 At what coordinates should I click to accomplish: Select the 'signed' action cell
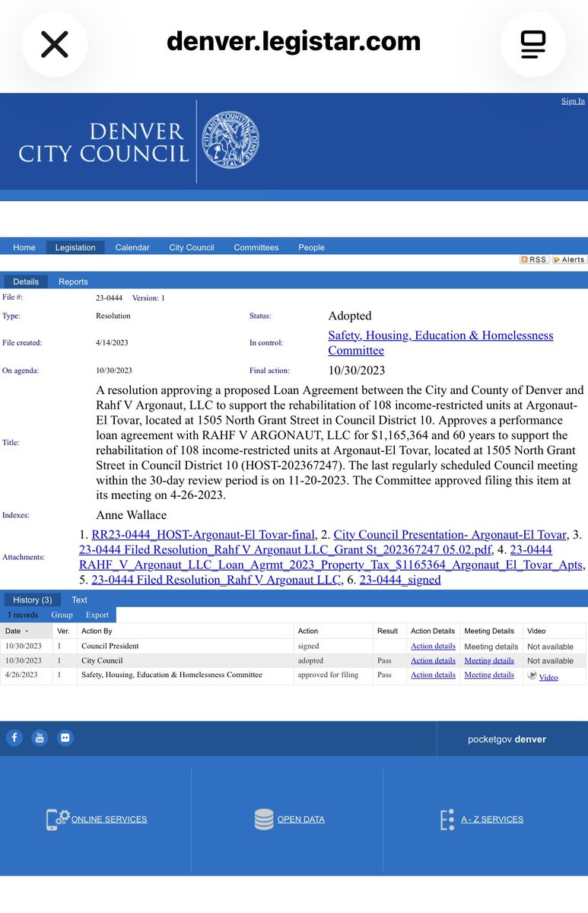pos(308,647)
